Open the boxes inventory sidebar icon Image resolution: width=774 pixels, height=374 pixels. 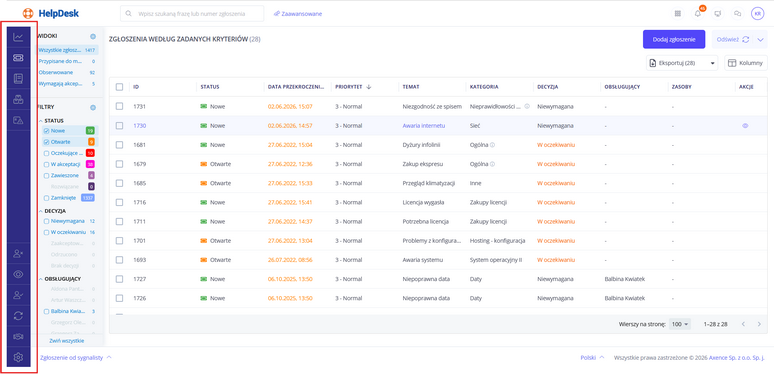[18, 99]
